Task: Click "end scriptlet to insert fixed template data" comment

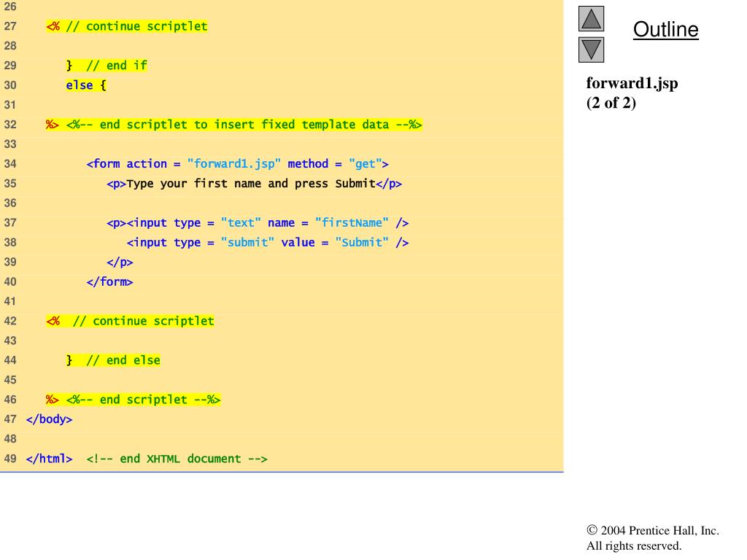Action: pyautogui.click(x=244, y=125)
